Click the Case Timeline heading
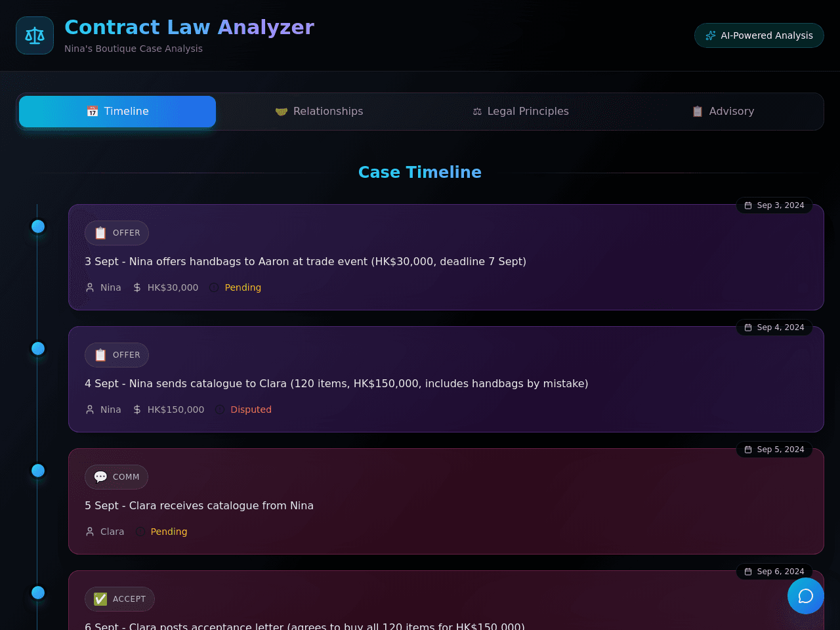 tap(420, 172)
